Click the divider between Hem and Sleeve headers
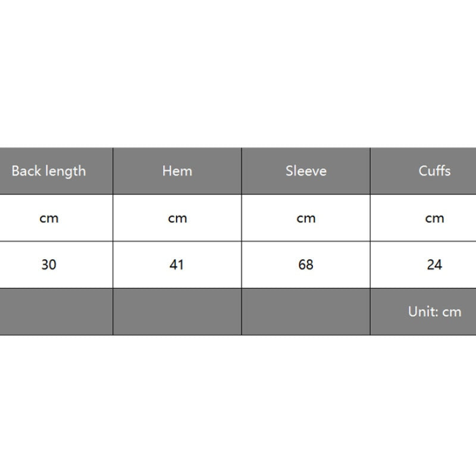 tap(242, 171)
